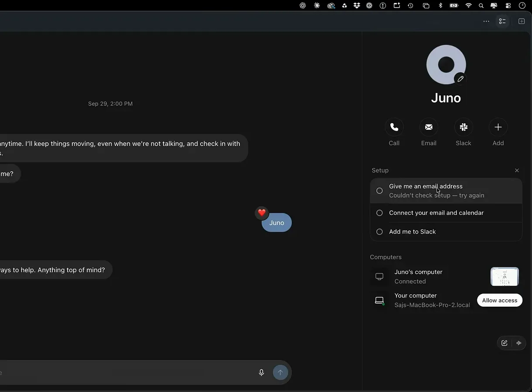The image size is (532, 392).
Task: Click the compose new note icon
Action: [504, 343]
